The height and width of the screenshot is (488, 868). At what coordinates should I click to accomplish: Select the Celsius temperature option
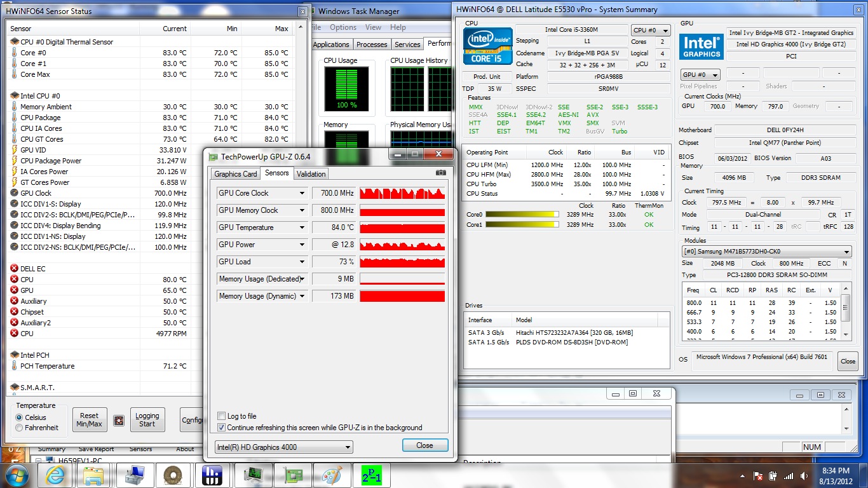[19, 417]
